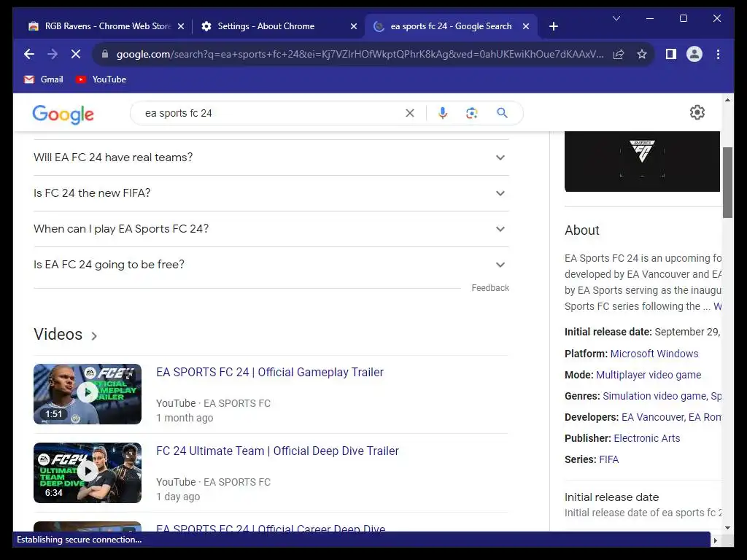
Task: Open the Electronic Arts publisher link
Action: tap(646, 438)
